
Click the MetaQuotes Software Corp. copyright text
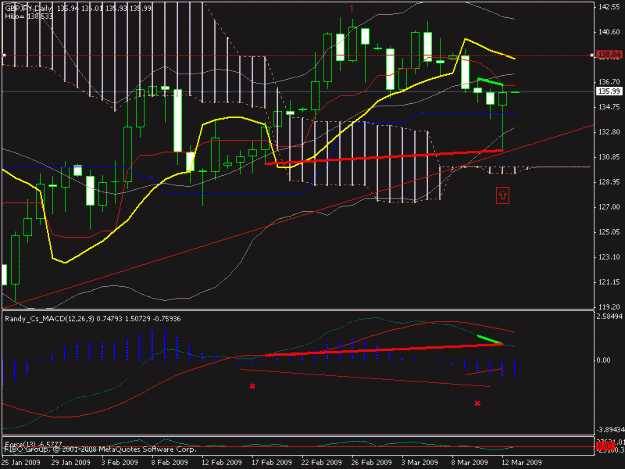coord(100,449)
